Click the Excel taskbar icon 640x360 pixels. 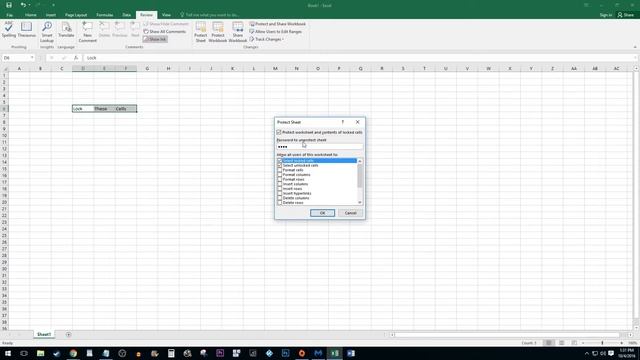335,353
